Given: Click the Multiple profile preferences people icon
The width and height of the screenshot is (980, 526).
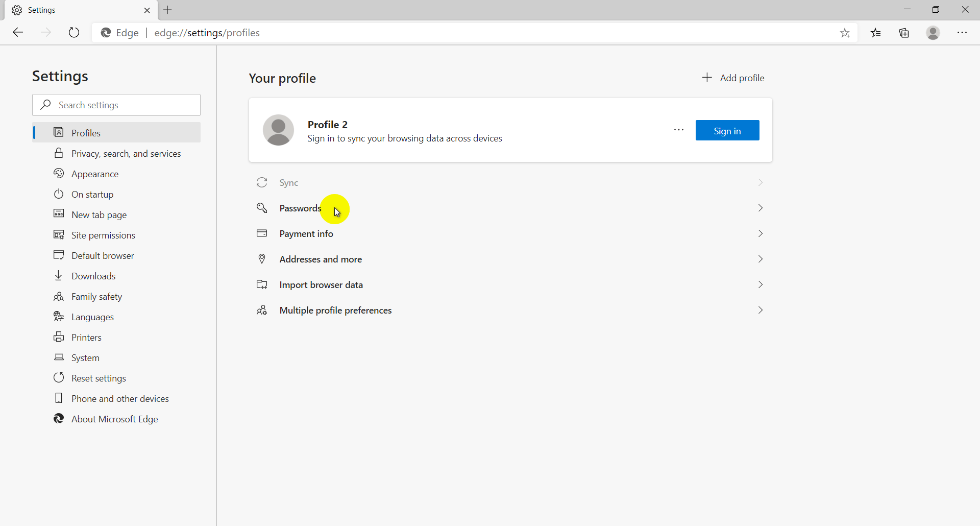Looking at the screenshot, I should [262, 310].
